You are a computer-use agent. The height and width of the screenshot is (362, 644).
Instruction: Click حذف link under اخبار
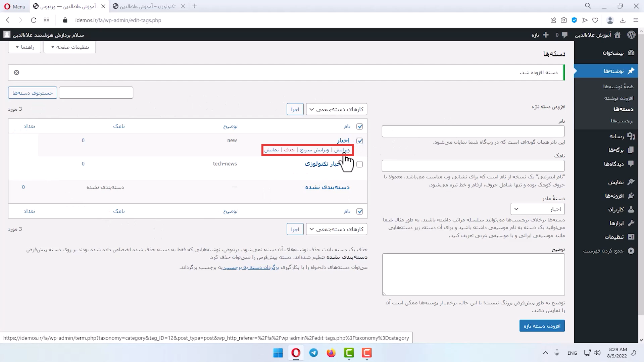coord(289,150)
